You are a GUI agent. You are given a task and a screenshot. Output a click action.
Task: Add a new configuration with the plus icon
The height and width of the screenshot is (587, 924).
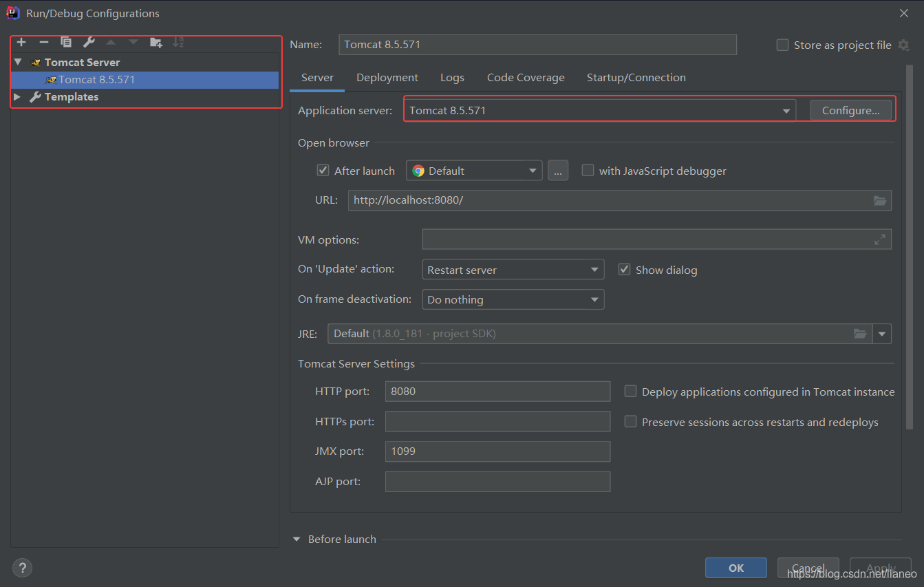coord(21,42)
